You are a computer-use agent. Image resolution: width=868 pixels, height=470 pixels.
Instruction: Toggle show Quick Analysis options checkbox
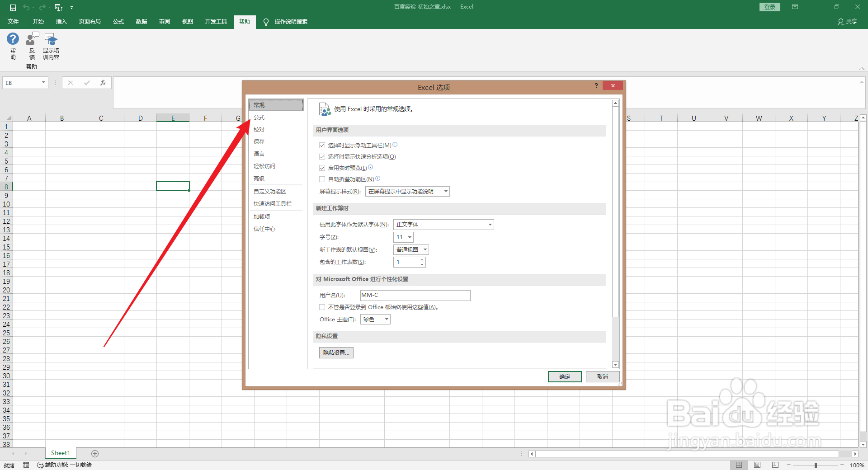pyautogui.click(x=322, y=157)
